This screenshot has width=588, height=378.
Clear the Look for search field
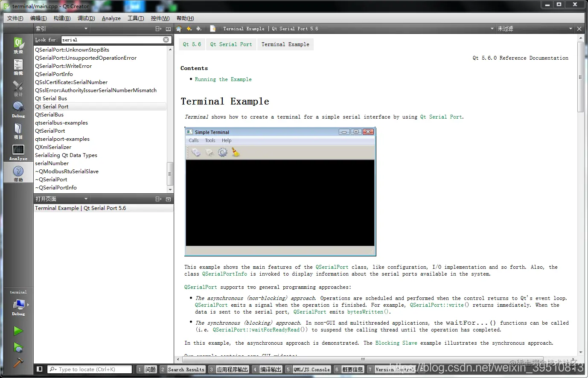166,40
